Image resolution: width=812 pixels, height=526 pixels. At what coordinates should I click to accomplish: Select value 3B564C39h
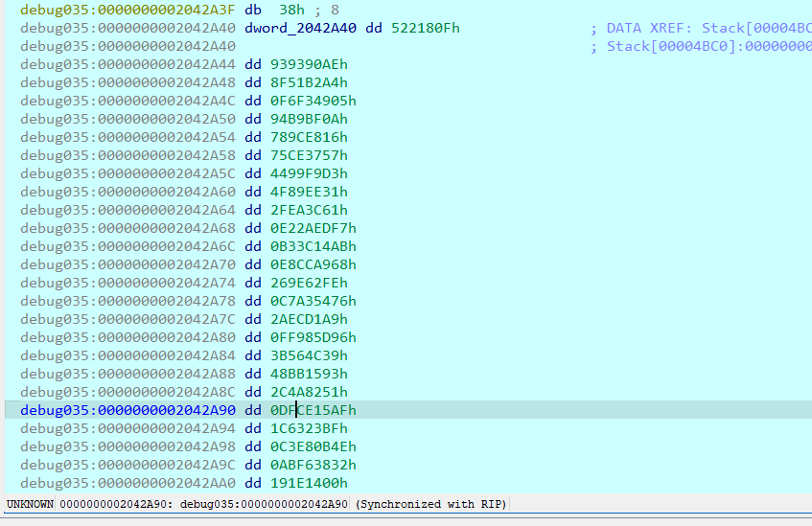click(x=309, y=355)
